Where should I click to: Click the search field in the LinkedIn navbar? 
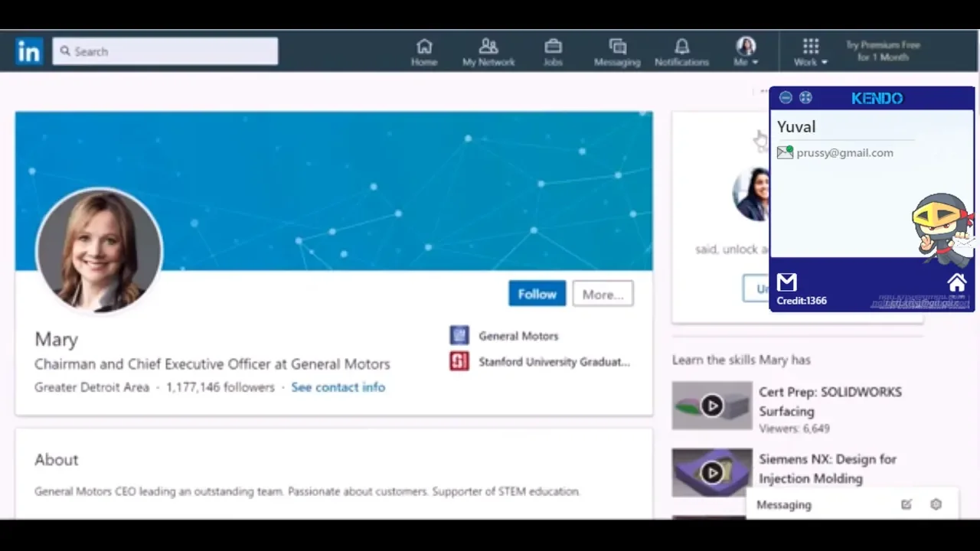165,51
